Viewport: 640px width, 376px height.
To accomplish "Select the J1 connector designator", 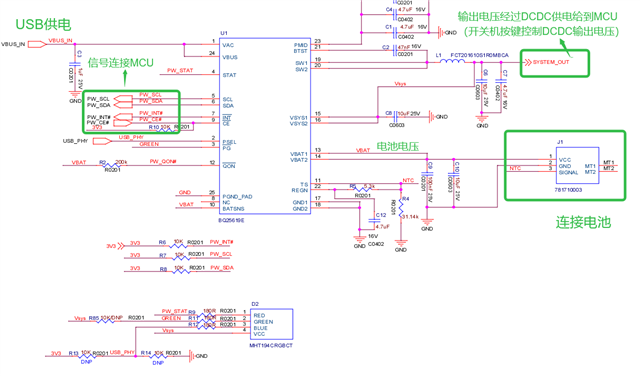I will [x=560, y=142].
